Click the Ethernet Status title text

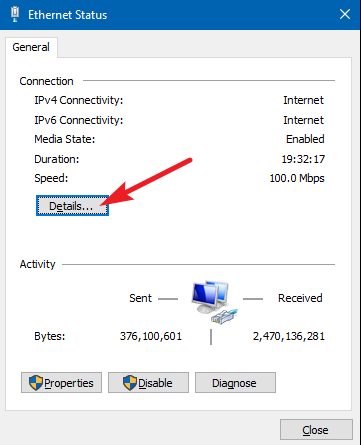tap(68, 15)
